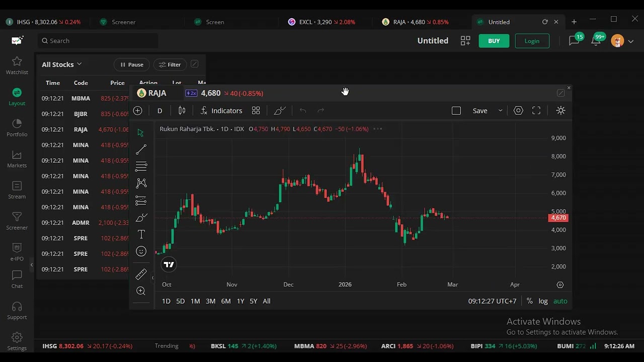
Task: Add symbol compare plus icon
Action: point(138,111)
